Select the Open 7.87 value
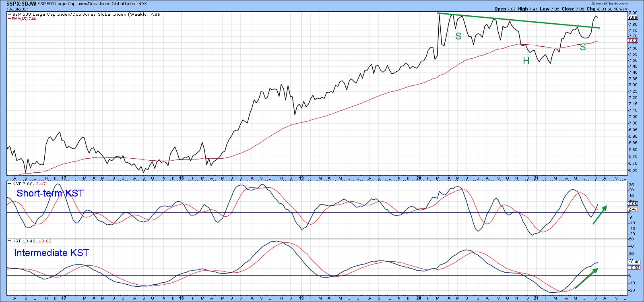The width and height of the screenshot is (644, 302). 505,8
